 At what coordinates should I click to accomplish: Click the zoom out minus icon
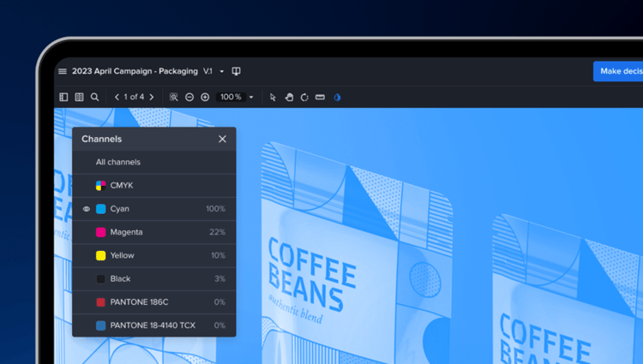click(189, 98)
